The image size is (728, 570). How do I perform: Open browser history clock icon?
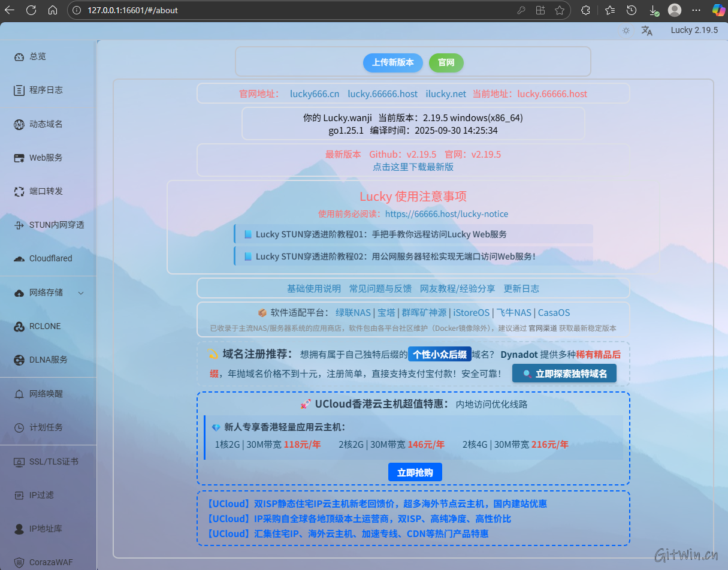tap(632, 10)
